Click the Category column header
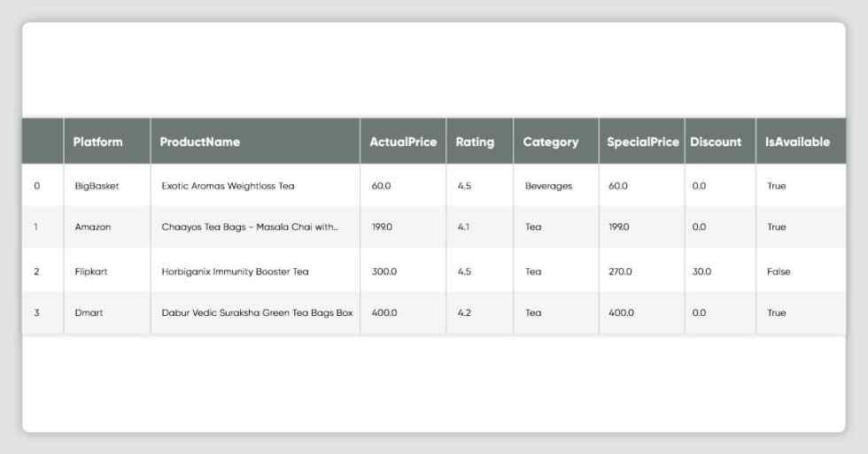Screen dimensions: 868x454 coord(551,142)
